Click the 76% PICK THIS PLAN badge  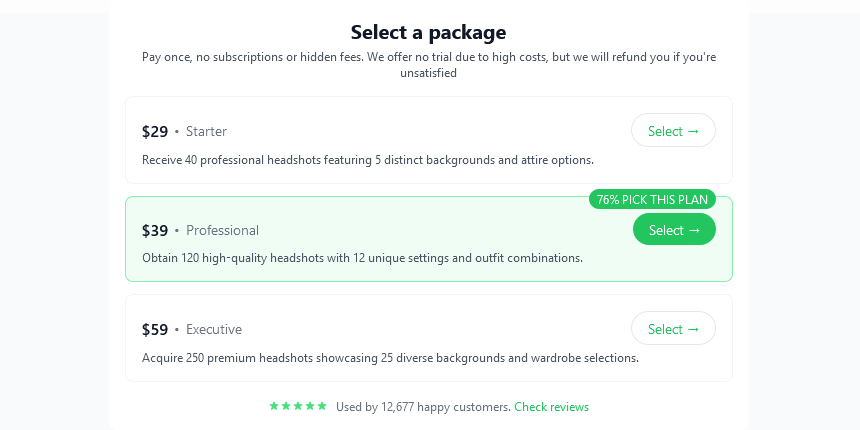point(652,199)
